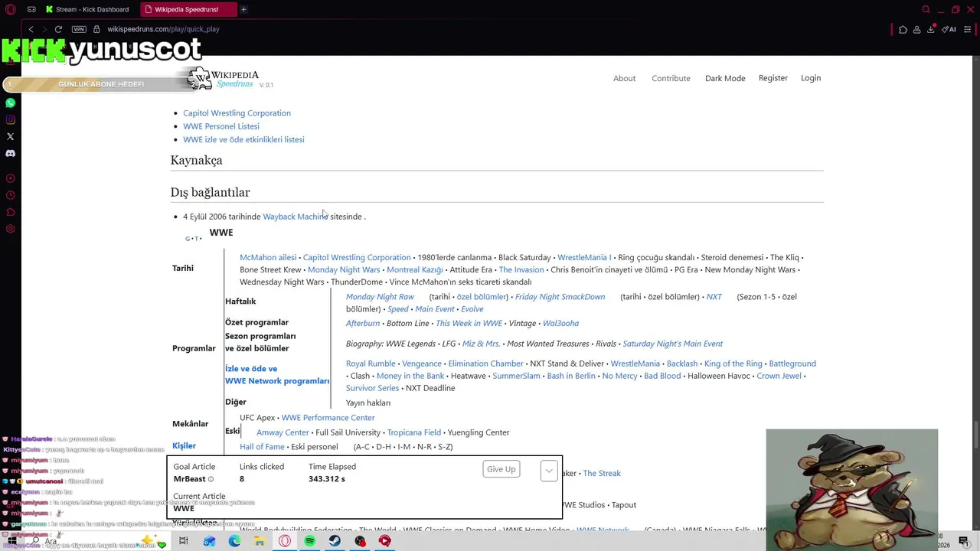Open the Monday Night Wars link

pos(344,269)
